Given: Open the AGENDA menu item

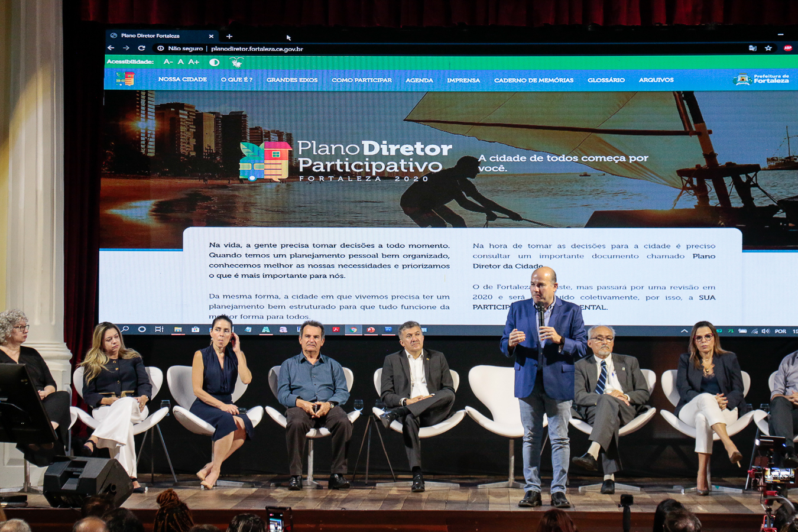Looking at the screenshot, I should click(419, 80).
